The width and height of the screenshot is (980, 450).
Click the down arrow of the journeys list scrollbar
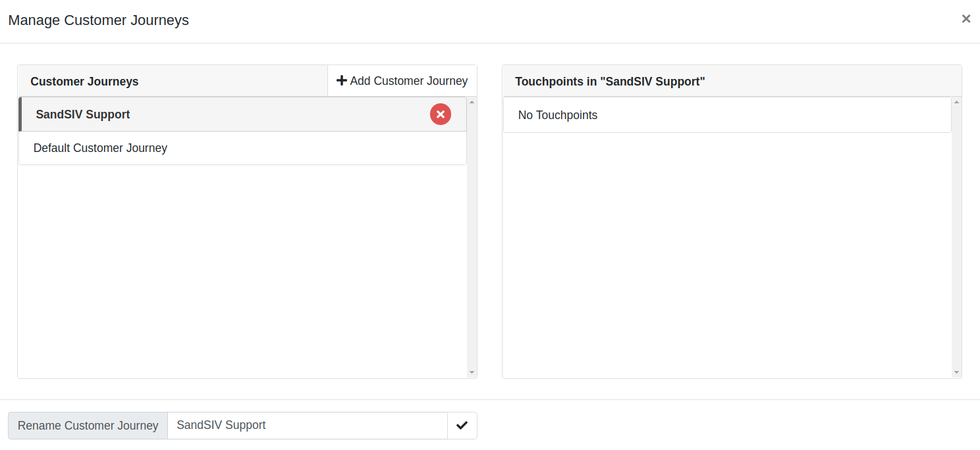pos(472,372)
